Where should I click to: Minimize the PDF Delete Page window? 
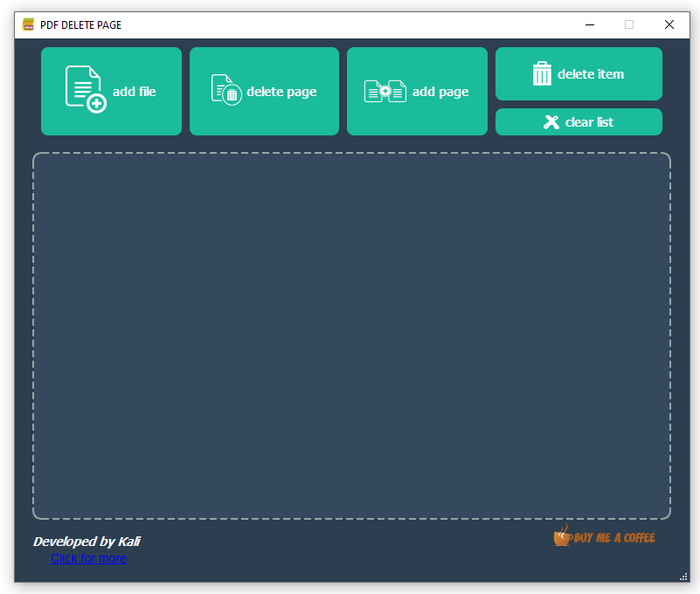point(589,24)
